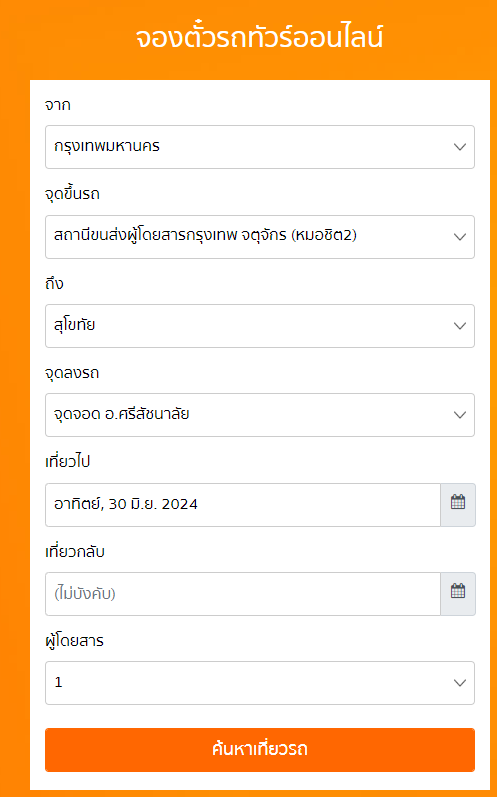This screenshot has height=797, width=497.
Task: Open the calendar icon for เที่ยวกลับ date
Action: [458, 593]
